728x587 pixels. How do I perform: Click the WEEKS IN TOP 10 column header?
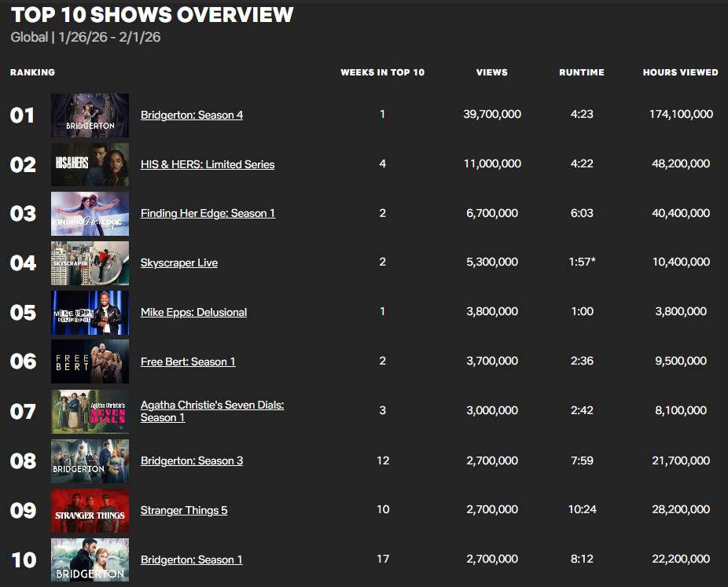coord(383,72)
